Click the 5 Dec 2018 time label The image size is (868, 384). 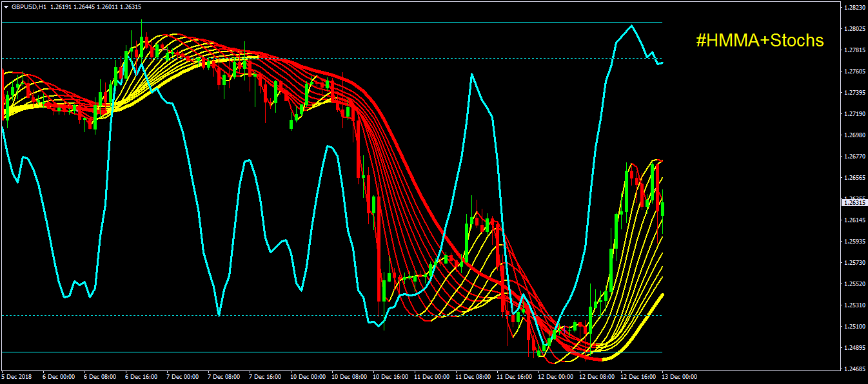[x=16, y=376]
